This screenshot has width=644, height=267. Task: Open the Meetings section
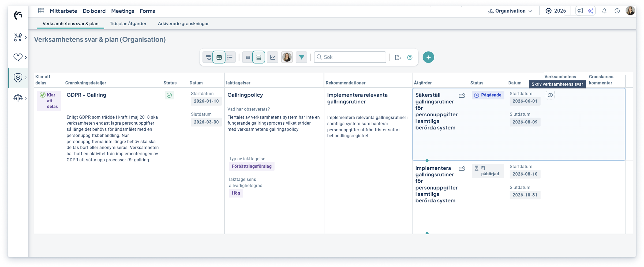(122, 11)
